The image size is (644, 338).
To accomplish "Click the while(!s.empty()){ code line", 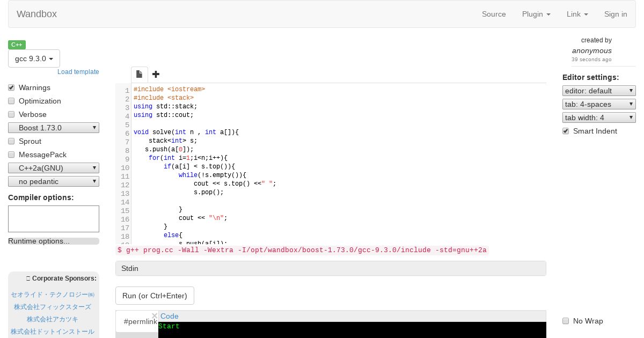I will (213, 175).
